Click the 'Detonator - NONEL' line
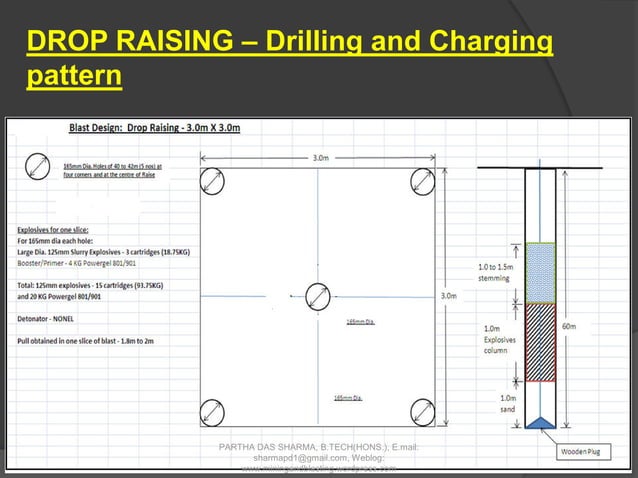The width and height of the screenshot is (638, 478). [46, 319]
